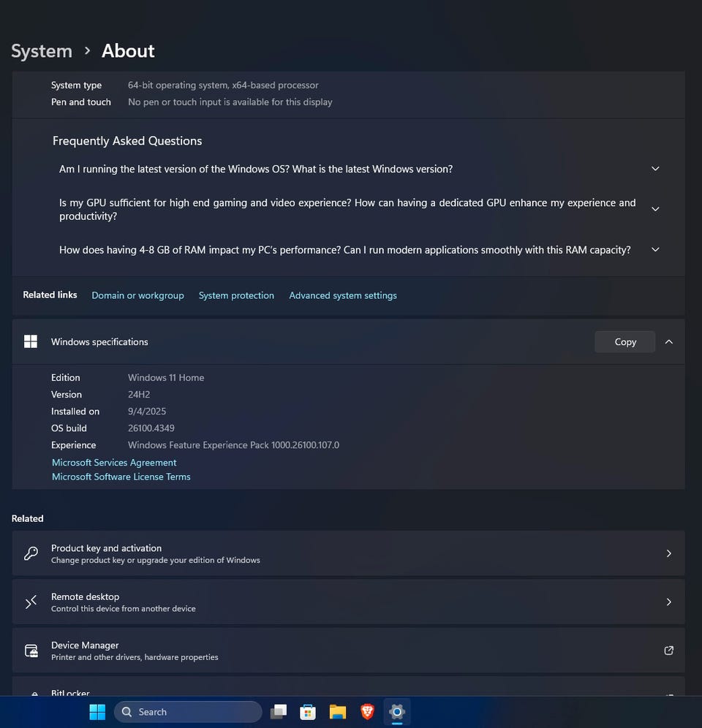Viewport: 702px width, 728px height.
Task: Collapse the Windows specifications section
Action: [668, 342]
